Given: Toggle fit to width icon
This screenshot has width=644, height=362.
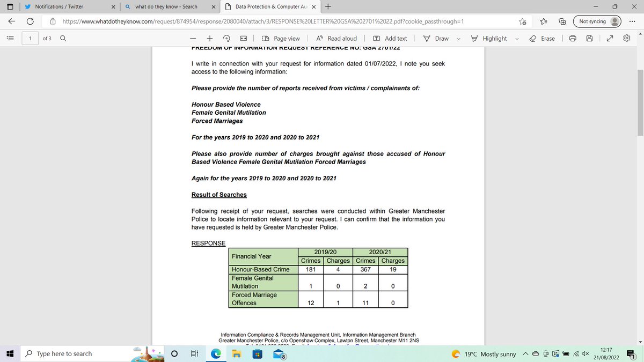Looking at the screenshot, I should pos(243,39).
